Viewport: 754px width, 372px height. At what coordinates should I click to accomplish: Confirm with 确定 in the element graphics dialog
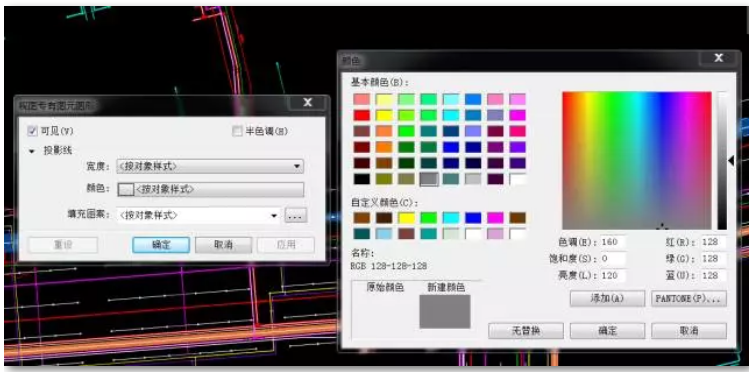161,245
